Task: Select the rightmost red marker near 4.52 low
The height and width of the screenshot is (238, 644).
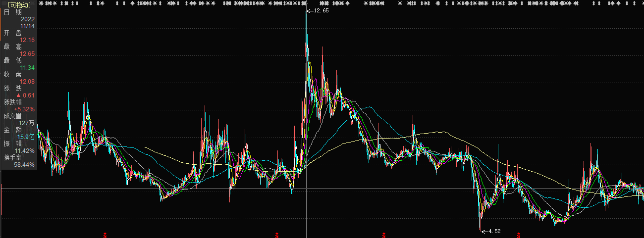Action: pos(519,235)
